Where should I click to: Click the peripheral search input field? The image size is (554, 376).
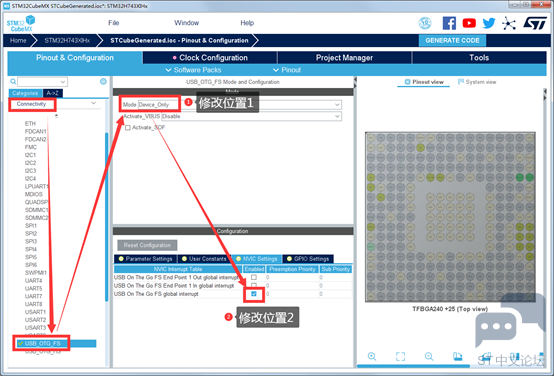(x=39, y=82)
